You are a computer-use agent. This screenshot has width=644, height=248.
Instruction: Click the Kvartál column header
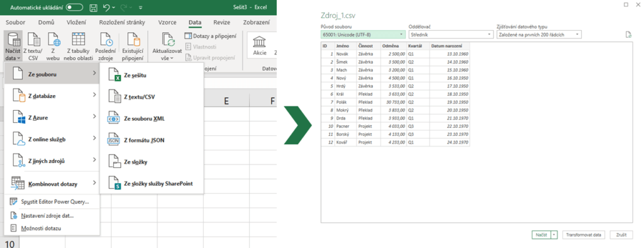point(418,46)
